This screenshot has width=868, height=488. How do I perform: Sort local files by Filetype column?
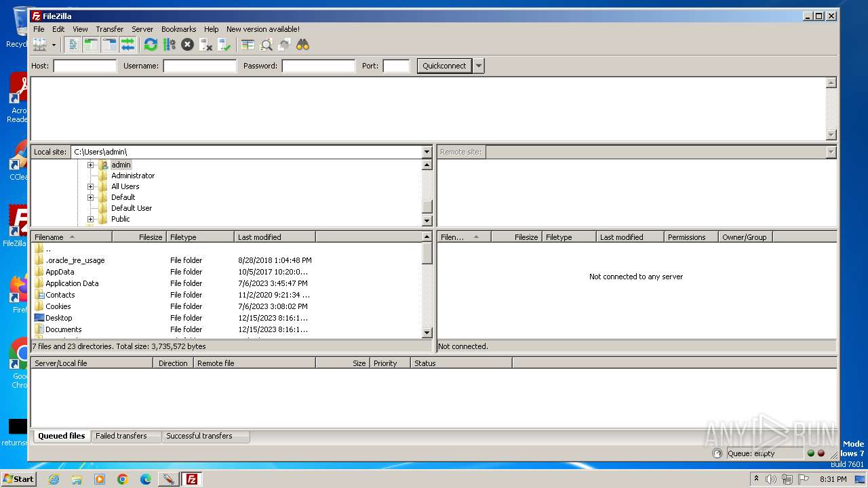tap(200, 237)
